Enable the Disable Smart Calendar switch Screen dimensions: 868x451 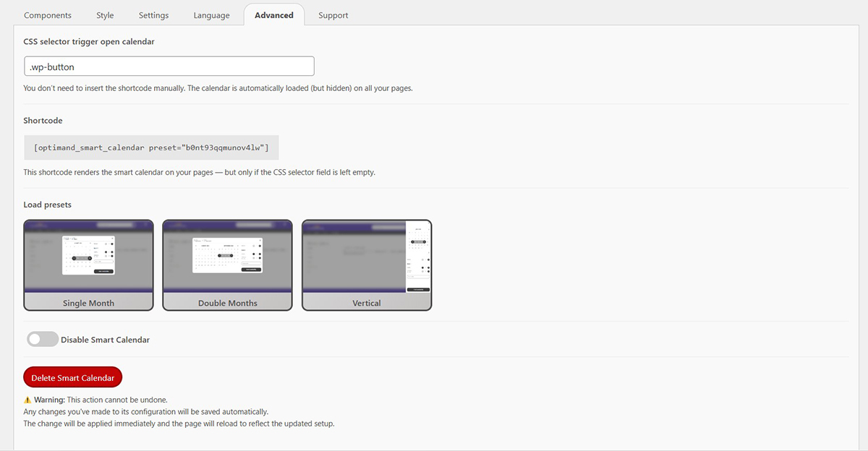click(42, 338)
